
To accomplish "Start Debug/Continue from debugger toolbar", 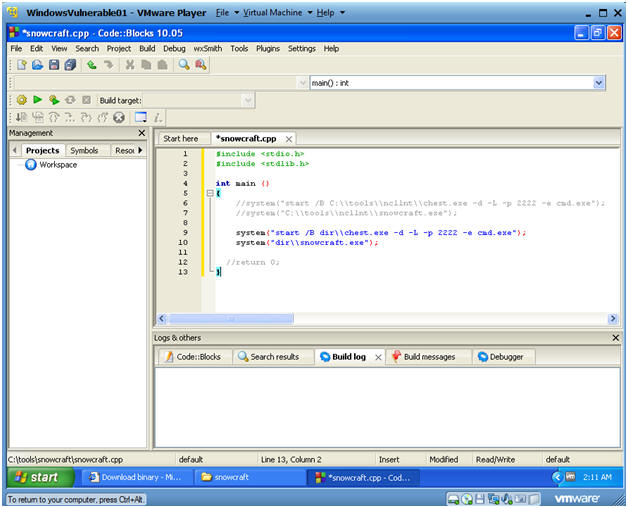I will 21,117.
